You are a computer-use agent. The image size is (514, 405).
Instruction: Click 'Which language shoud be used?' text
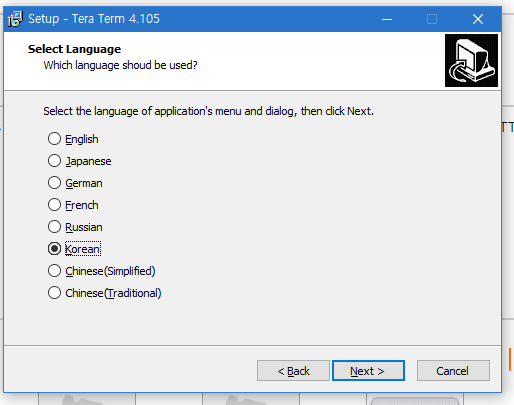[x=120, y=65]
